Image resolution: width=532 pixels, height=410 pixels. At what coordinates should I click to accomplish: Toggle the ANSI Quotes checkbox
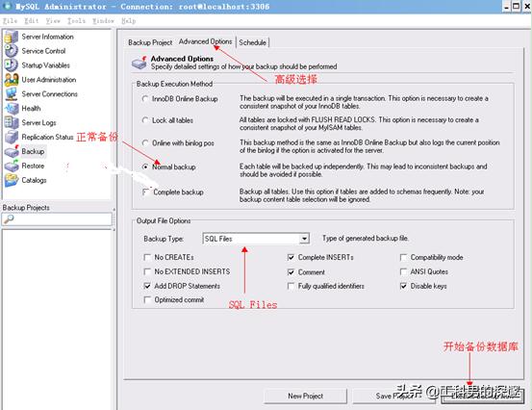click(403, 271)
